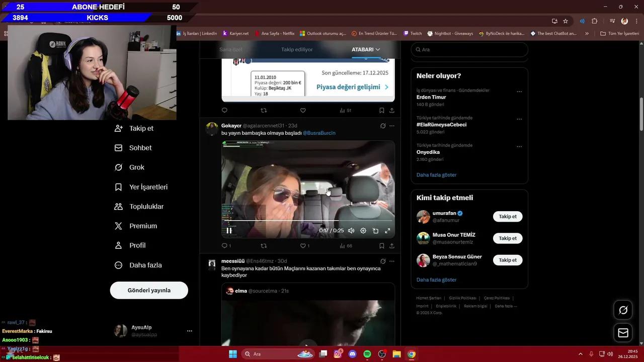The height and width of the screenshot is (362, 644).
Task: Show more trends under Neler oluyor
Action: point(436,175)
